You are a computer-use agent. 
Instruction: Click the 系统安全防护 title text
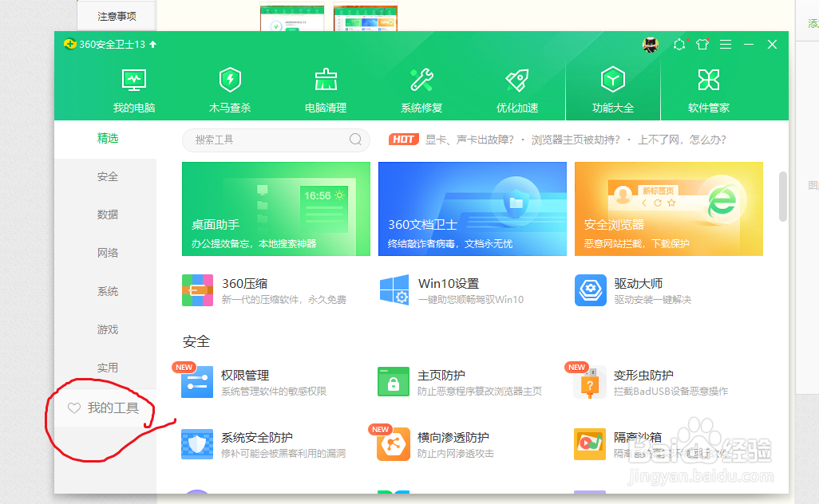point(256,437)
